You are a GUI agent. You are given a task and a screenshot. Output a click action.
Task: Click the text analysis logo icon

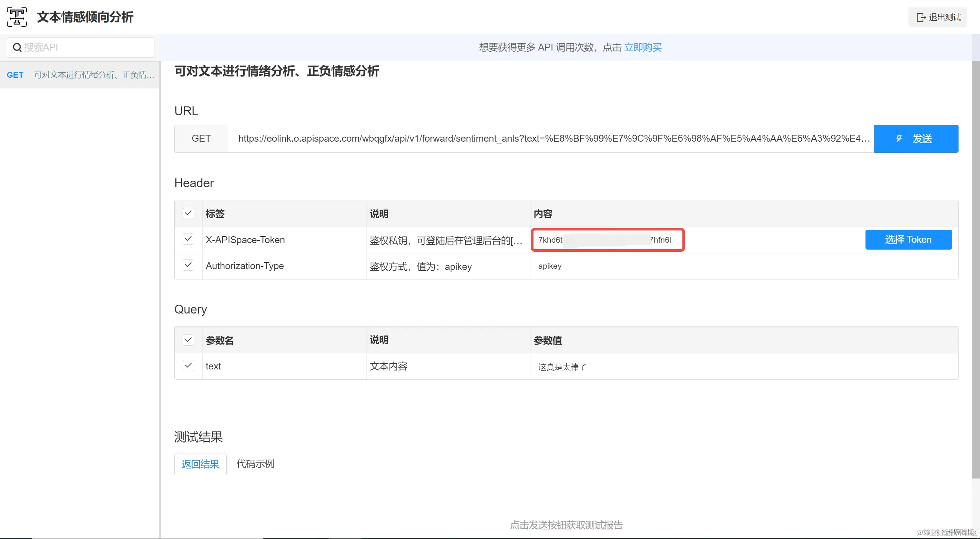point(17,17)
